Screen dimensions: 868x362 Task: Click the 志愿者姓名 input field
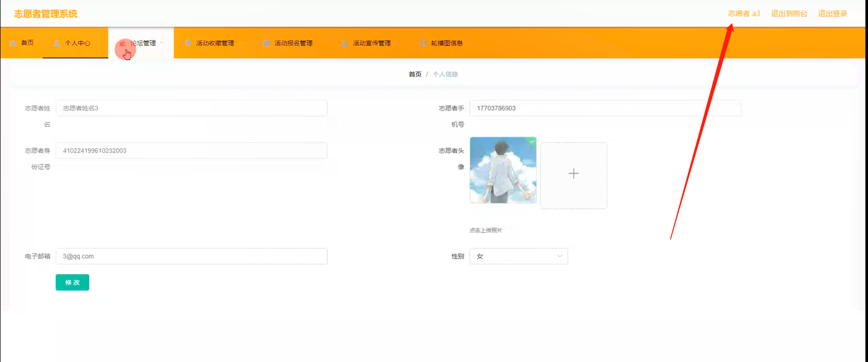[191, 108]
